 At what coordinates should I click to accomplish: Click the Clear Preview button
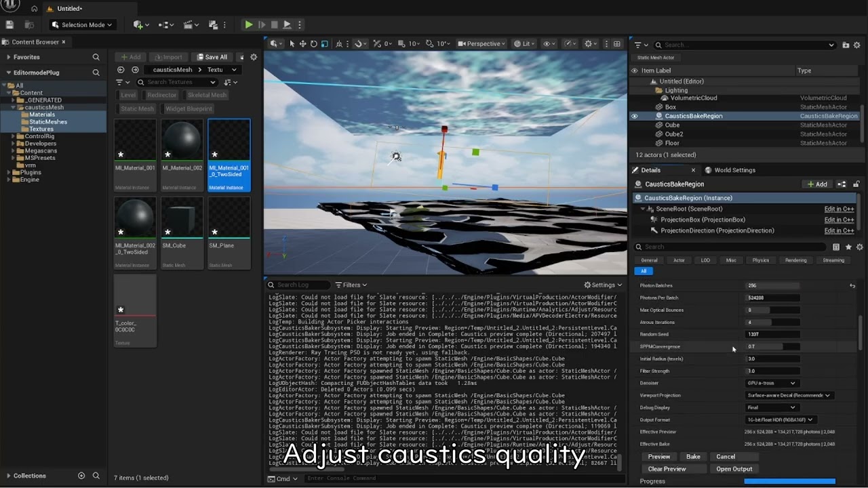pos(667,469)
